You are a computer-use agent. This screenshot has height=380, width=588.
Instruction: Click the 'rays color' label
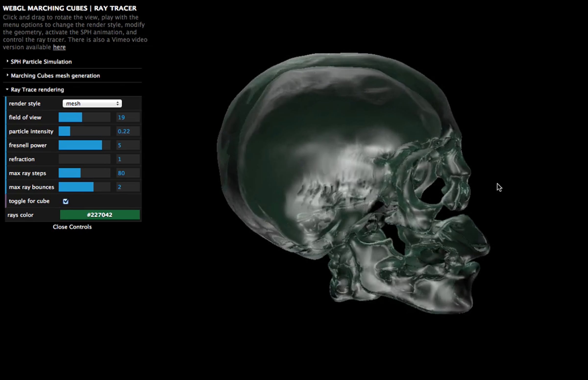pyautogui.click(x=21, y=215)
